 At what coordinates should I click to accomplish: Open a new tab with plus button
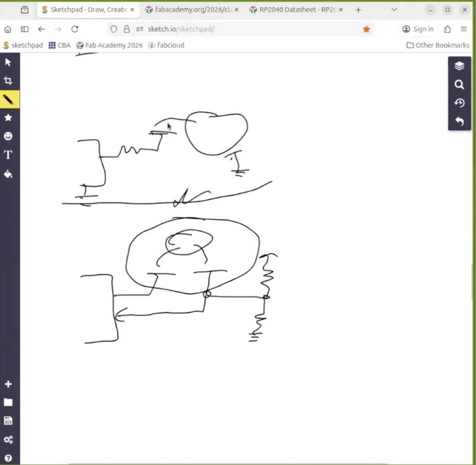click(x=358, y=10)
